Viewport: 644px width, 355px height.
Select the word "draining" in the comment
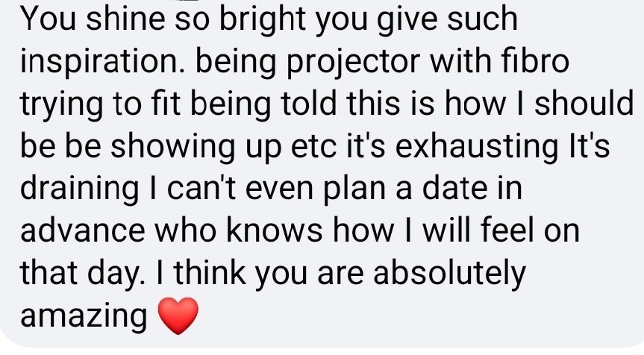point(79,189)
